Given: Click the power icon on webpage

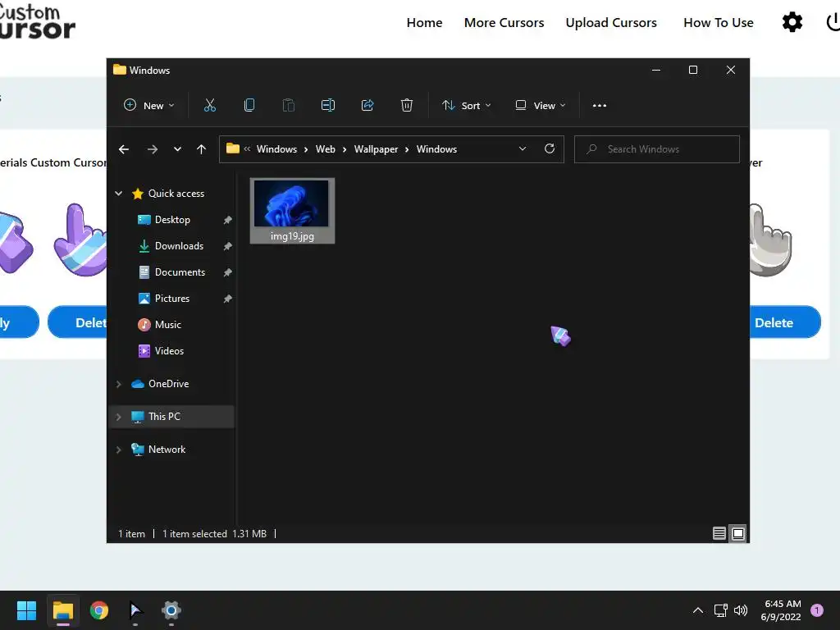Looking at the screenshot, I should pyautogui.click(x=833, y=22).
